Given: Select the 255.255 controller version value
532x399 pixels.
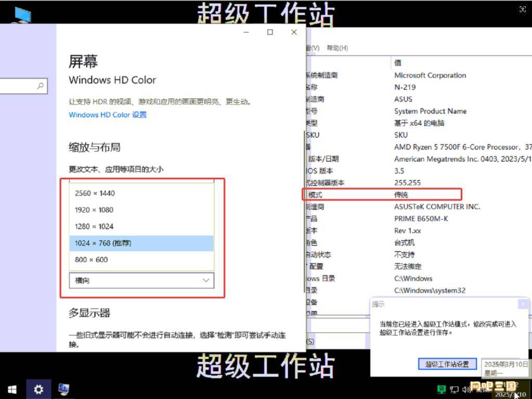Looking at the screenshot, I should click(x=408, y=183).
